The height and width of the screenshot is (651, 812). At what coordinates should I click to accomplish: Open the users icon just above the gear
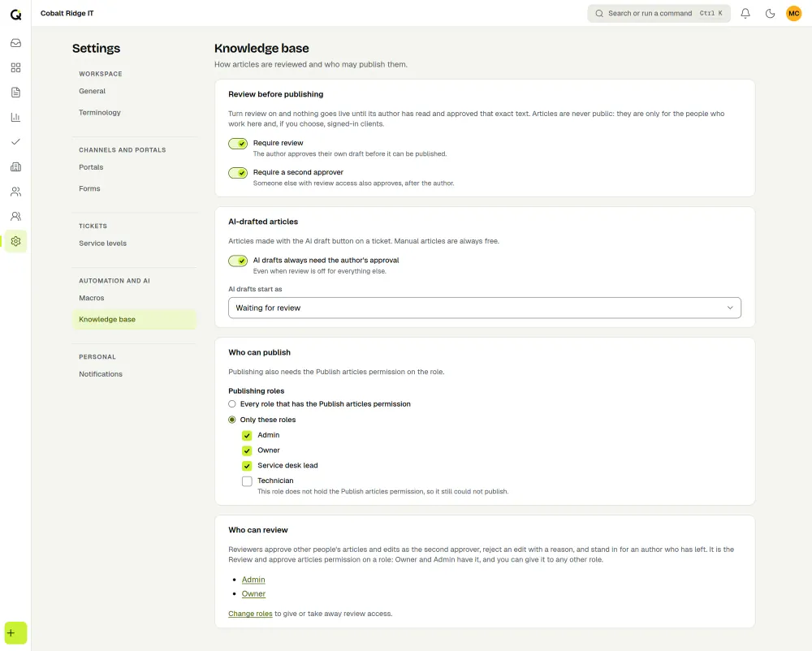(x=15, y=216)
